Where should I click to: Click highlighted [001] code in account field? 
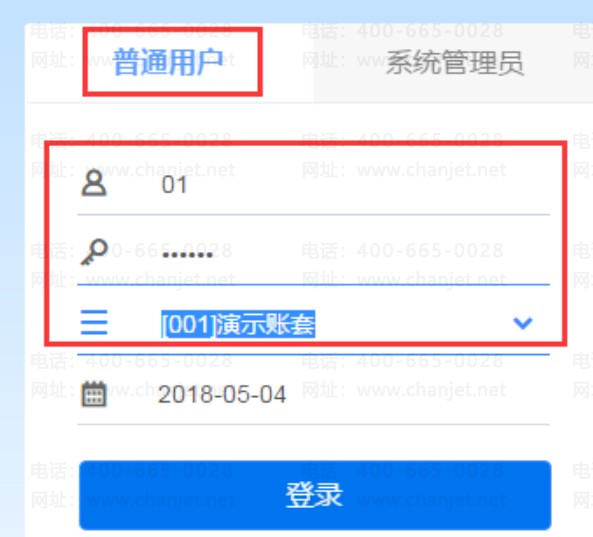[x=188, y=324]
